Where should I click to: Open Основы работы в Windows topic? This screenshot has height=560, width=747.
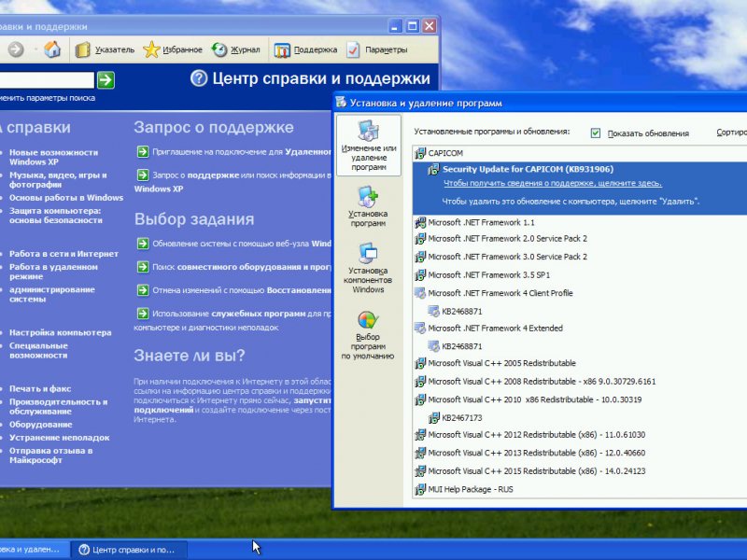[66, 198]
